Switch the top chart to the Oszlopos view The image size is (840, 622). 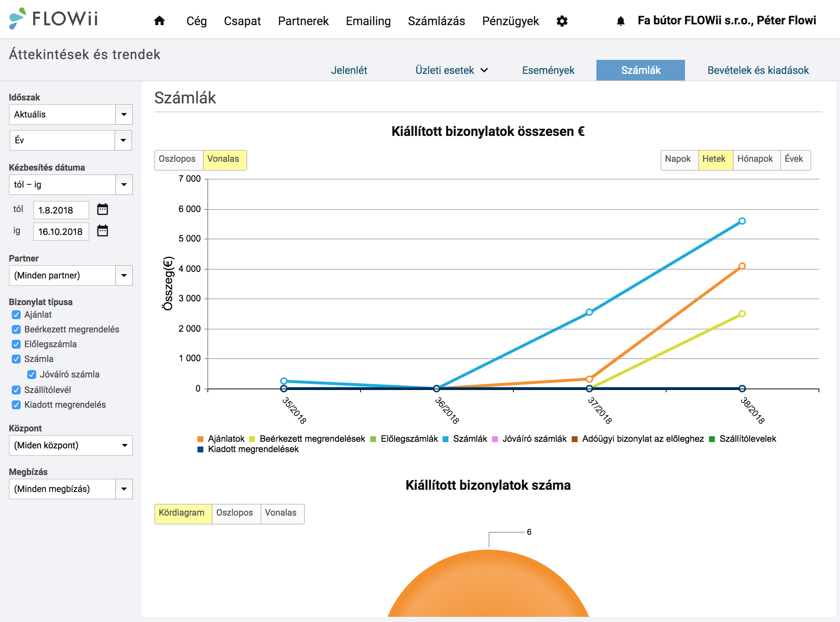[x=179, y=160]
